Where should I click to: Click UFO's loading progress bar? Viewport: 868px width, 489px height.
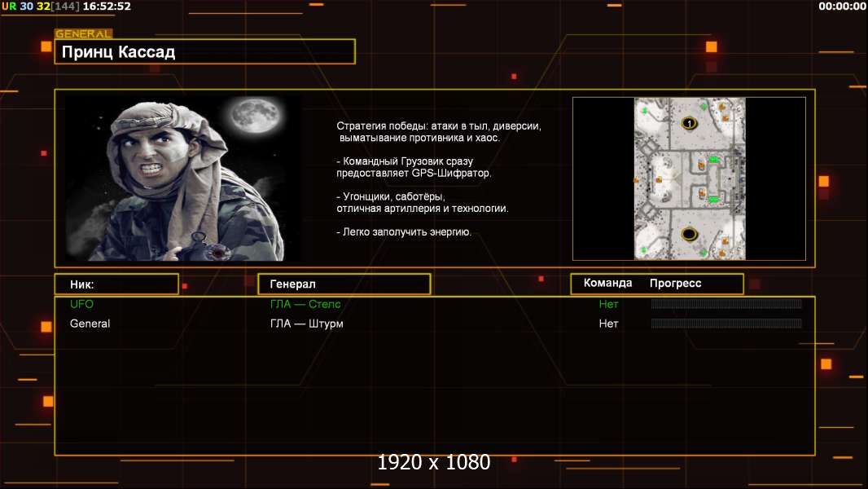[726, 304]
